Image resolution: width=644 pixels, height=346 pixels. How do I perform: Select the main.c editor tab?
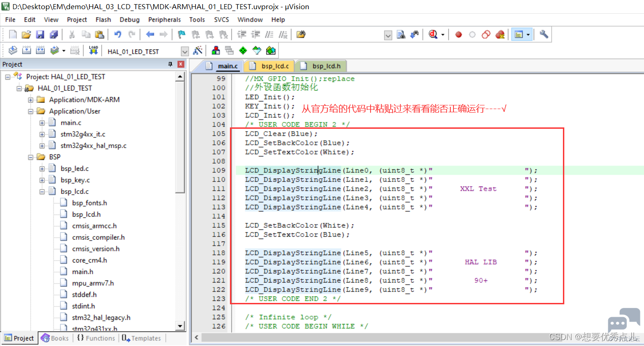(x=222, y=66)
